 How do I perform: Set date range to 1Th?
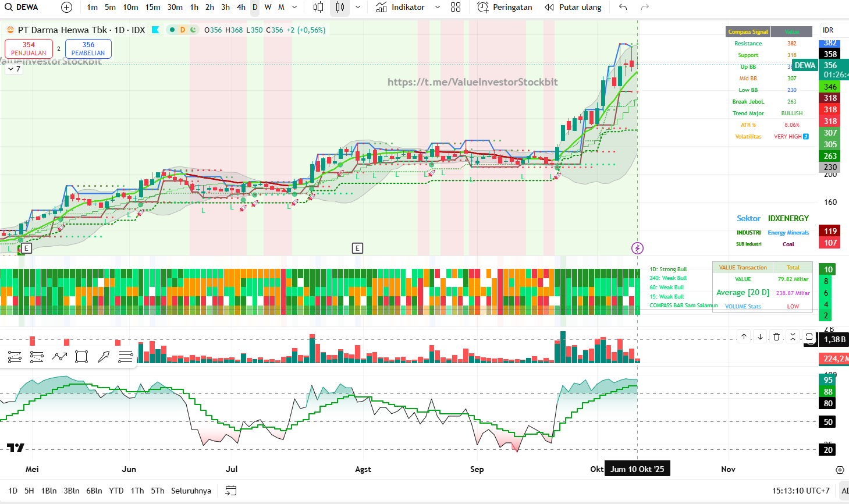(137, 491)
